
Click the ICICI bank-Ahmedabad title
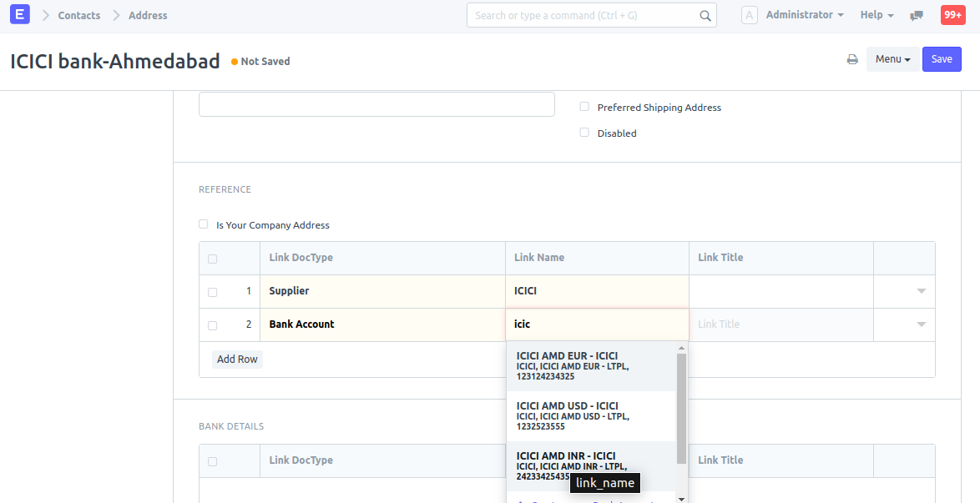(x=115, y=61)
